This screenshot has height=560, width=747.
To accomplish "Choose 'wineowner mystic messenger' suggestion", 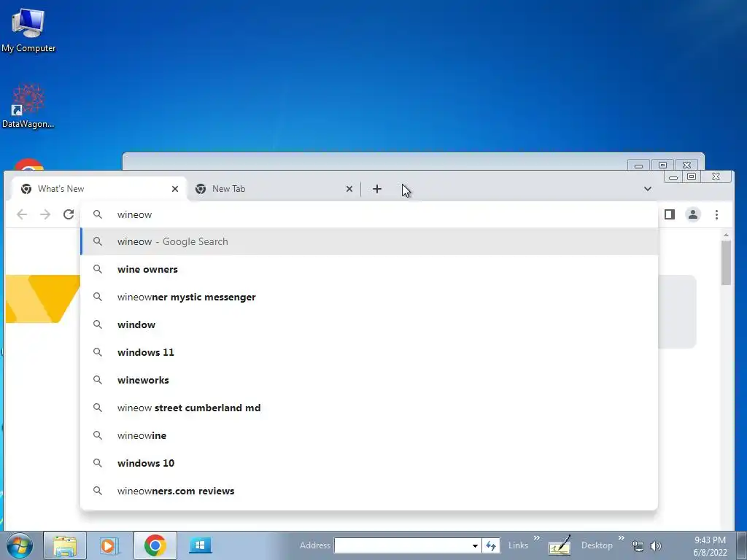I will pyautogui.click(x=369, y=297).
